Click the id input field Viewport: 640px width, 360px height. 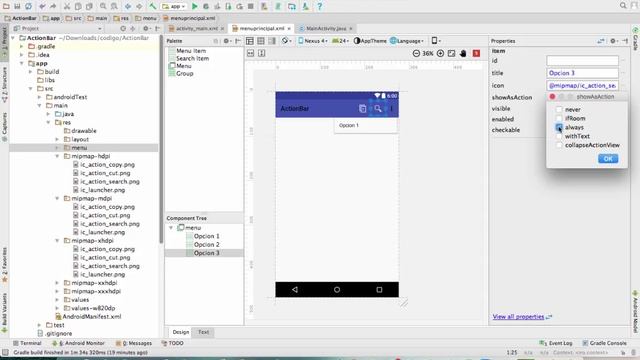coord(582,61)
